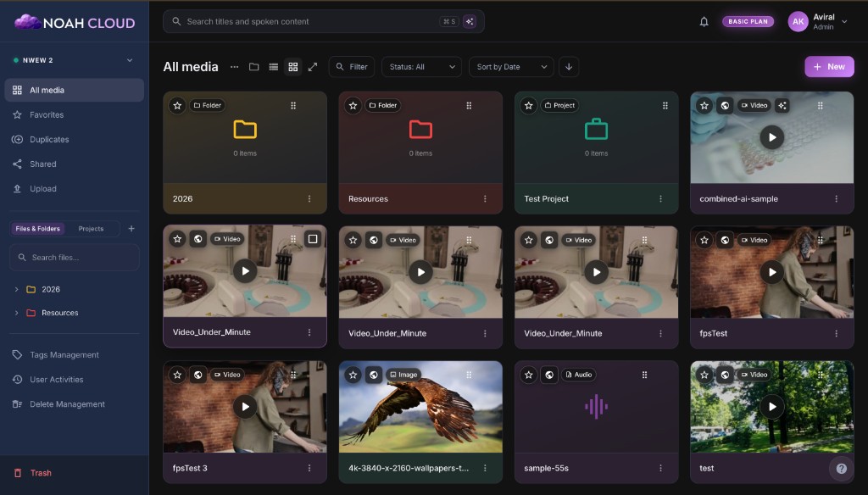The width and height of the screenshot is (868, 495).
Task: Open User Activities
Action: [x=75, y=379]
